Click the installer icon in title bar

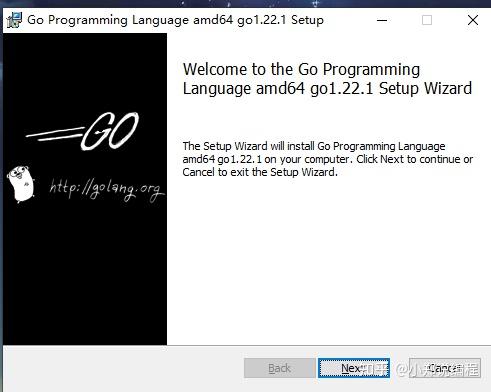(x=14, y=20)
